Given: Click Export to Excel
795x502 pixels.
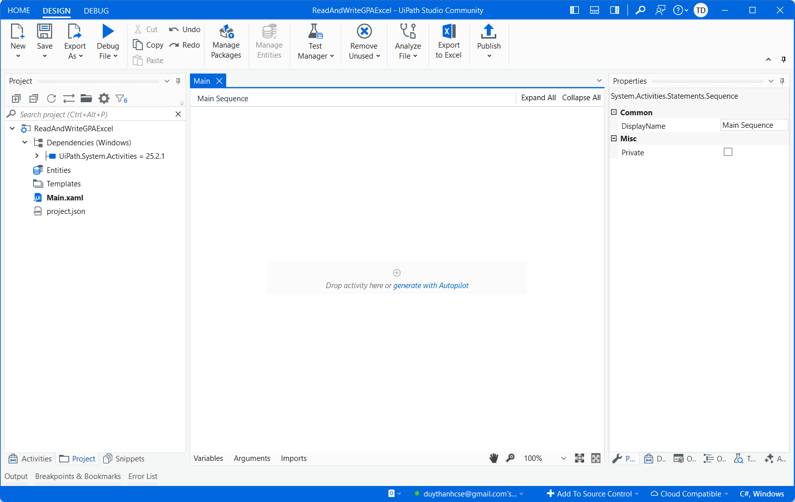Looking at the screenshot, I should [448, 42].
